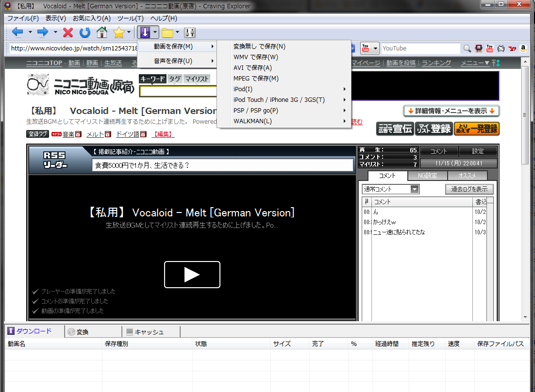Image resolution: width=535 pixels, height=392 pixels.
Task: Open the ファイル(F) menu
Action: click(x=23, y=18)
